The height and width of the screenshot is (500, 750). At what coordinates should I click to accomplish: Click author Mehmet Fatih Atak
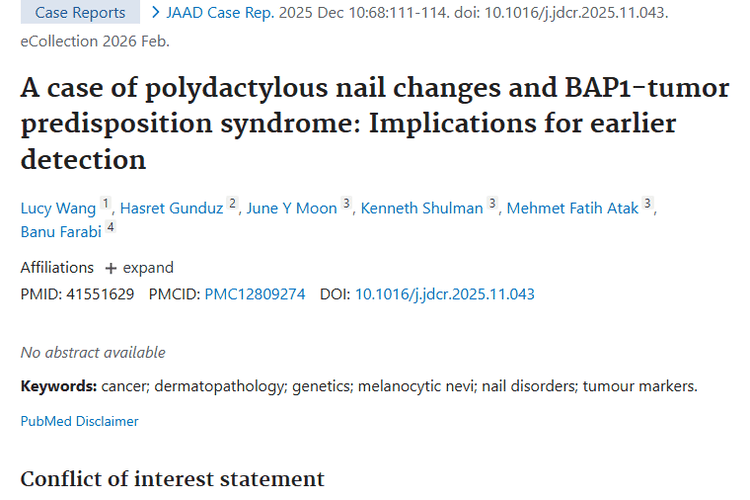(572, 208)
